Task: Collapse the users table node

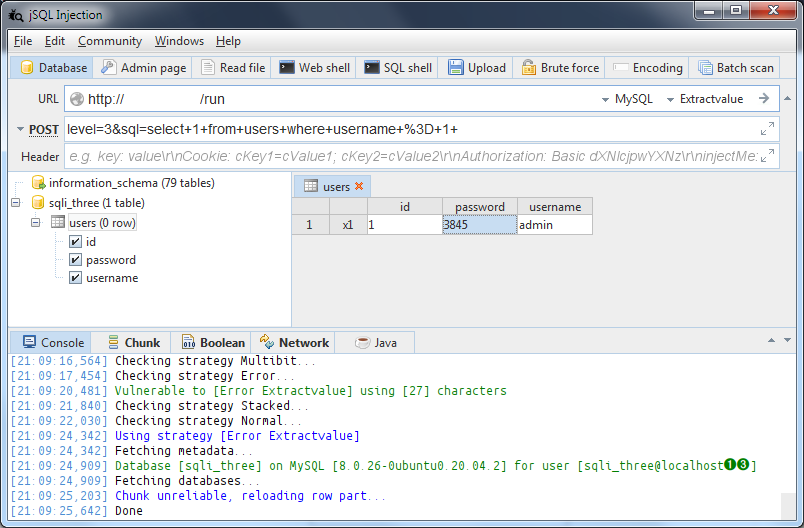Action: tap(35, 222)
